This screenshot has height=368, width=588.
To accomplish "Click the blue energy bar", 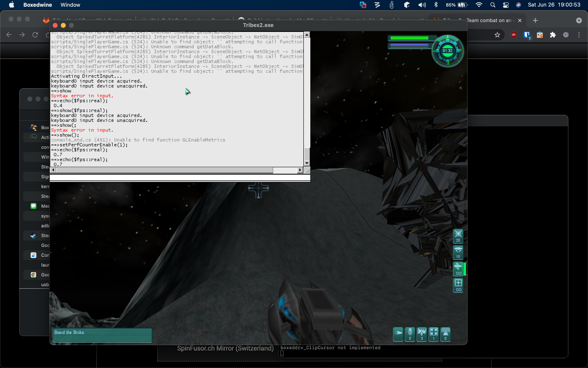I will (x=409, y=45).
